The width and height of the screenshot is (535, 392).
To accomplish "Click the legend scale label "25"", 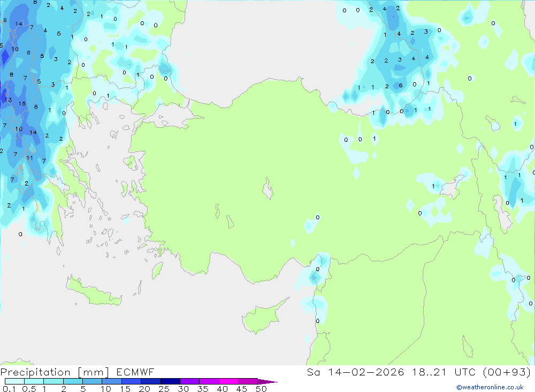I will pos(164,389).
